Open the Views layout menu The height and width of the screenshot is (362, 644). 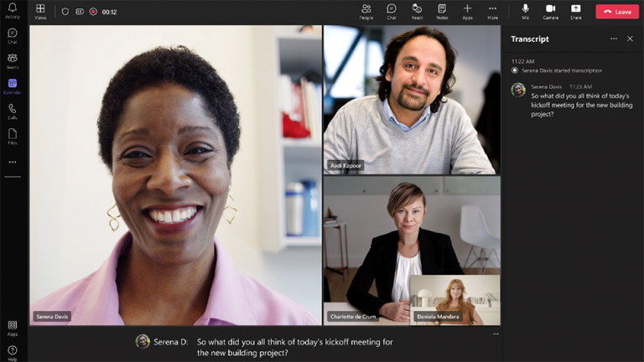click(40, 11)
